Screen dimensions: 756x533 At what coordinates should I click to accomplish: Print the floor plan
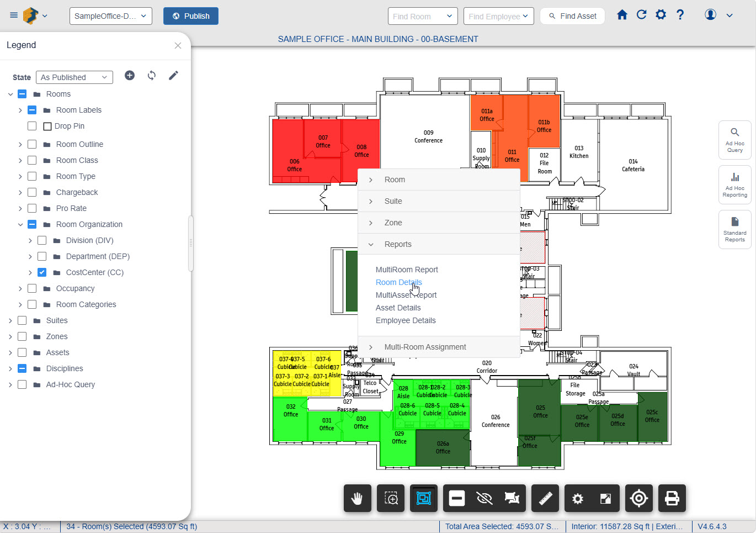(672, 498)
